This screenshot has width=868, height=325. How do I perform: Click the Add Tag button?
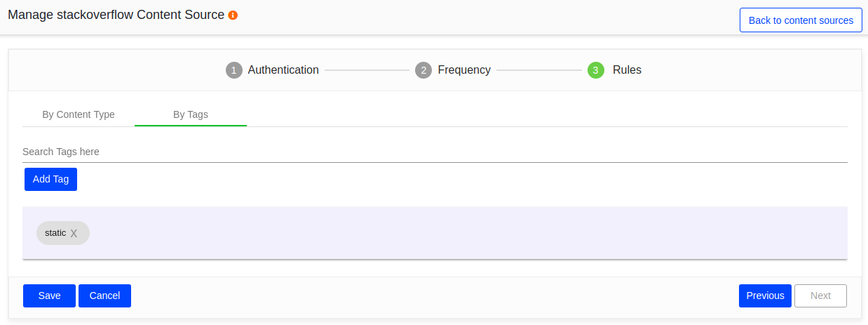(x=50, y=179)
